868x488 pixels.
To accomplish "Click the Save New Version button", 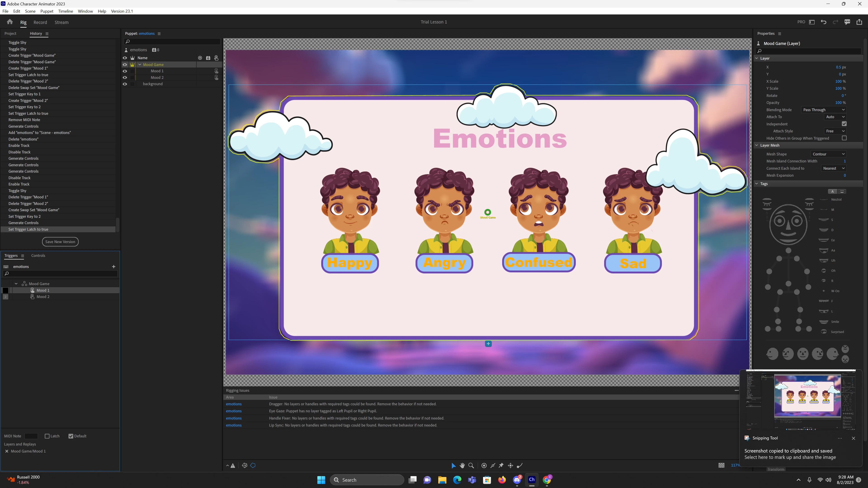I will (x=60, y=242).
